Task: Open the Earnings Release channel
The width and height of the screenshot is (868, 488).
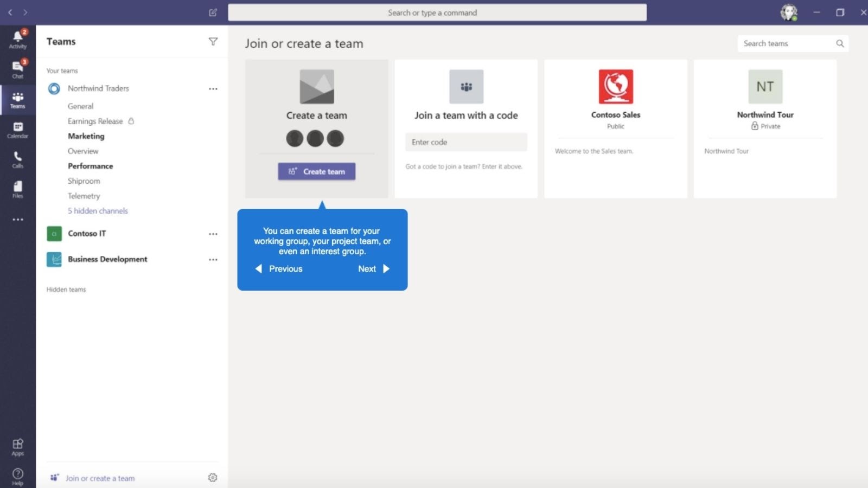Action: 95,121
